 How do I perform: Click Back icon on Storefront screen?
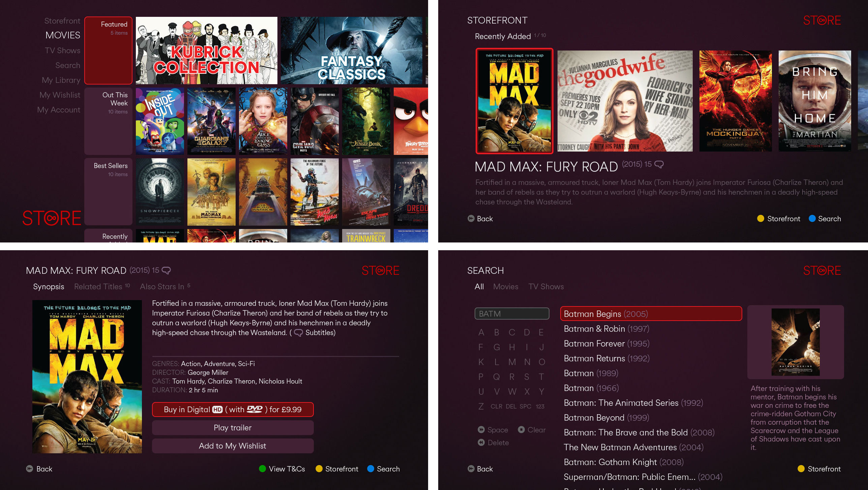coord(471,219)
